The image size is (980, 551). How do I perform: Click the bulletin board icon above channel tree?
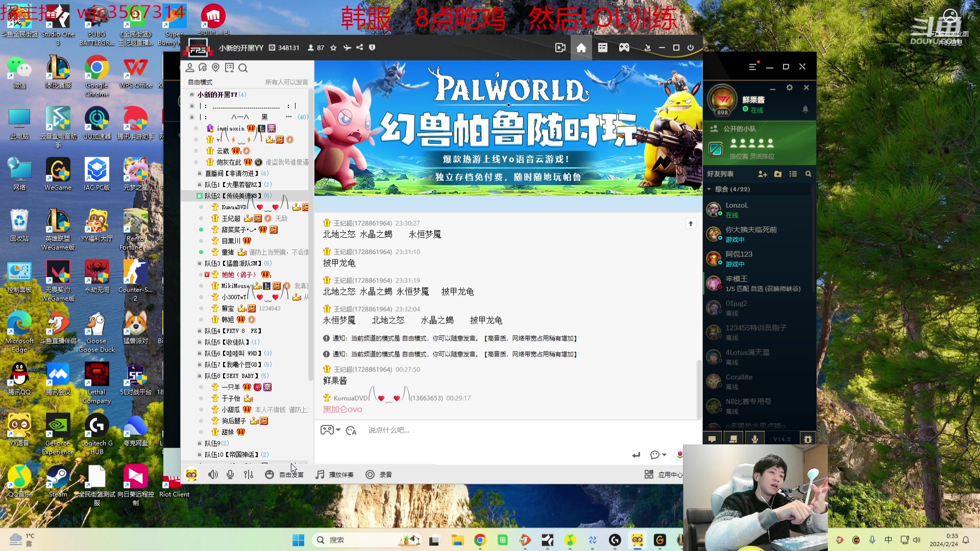[229, 67]
